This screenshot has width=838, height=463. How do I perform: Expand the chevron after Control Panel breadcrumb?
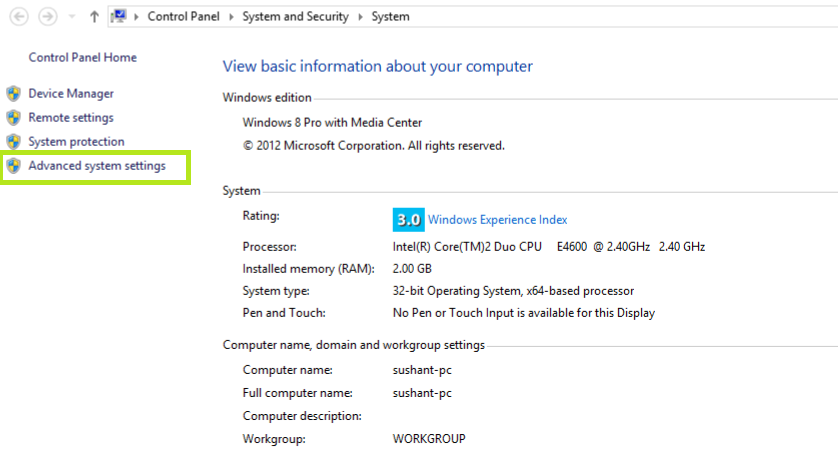(231, 17)
